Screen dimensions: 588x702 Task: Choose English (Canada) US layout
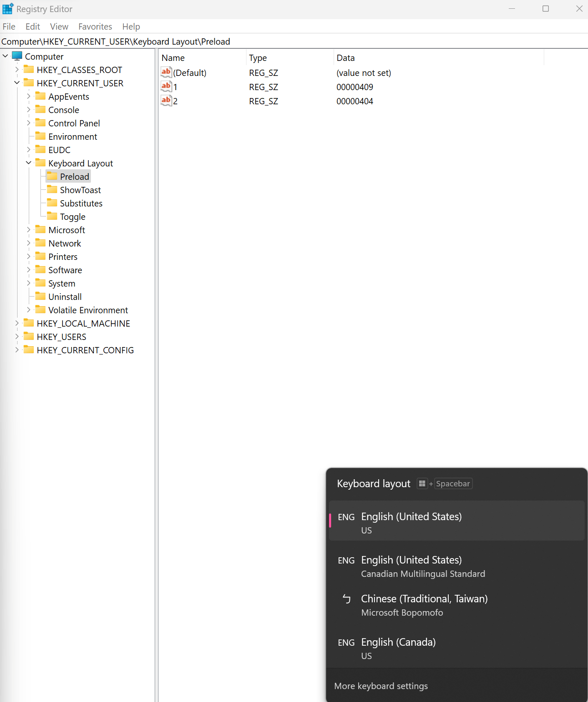coord(457,649)
